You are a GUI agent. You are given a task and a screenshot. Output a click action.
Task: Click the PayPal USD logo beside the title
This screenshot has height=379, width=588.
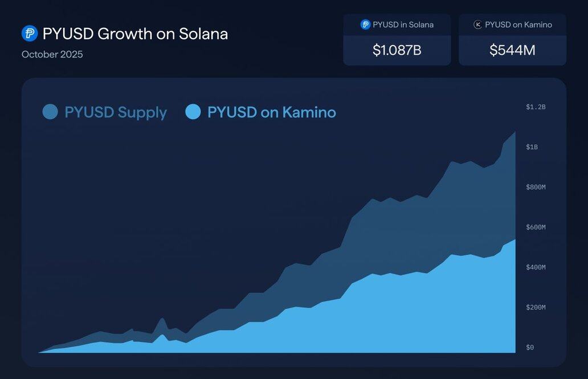pyautogui.click(x=30, y=34)
